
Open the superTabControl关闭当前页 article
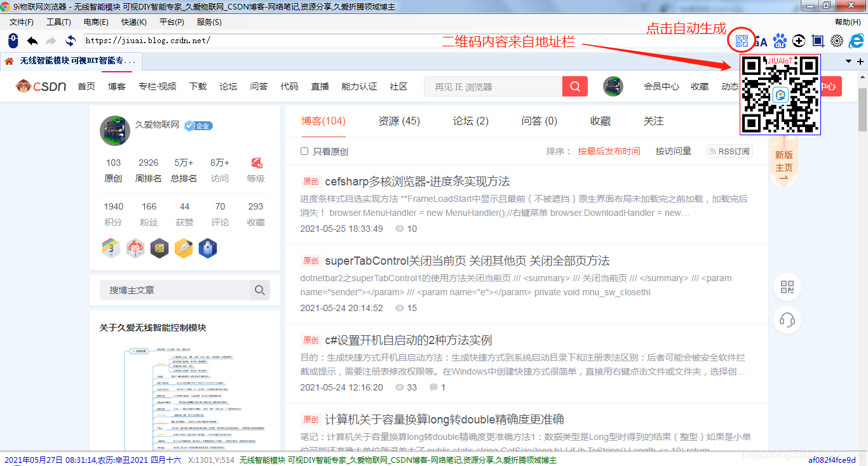point(467,261)
